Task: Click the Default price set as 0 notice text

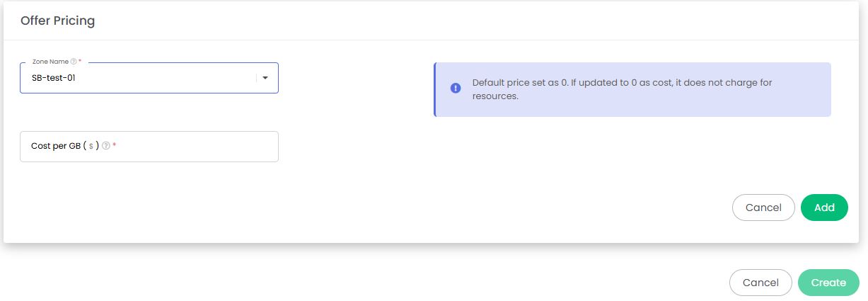Action: (622, 89)
